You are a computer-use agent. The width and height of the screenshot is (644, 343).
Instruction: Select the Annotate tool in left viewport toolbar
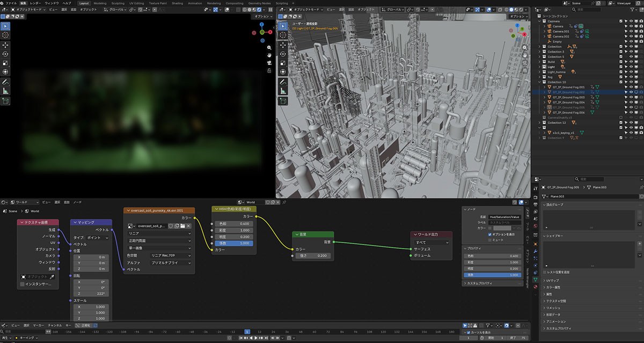tap(5, 82)
